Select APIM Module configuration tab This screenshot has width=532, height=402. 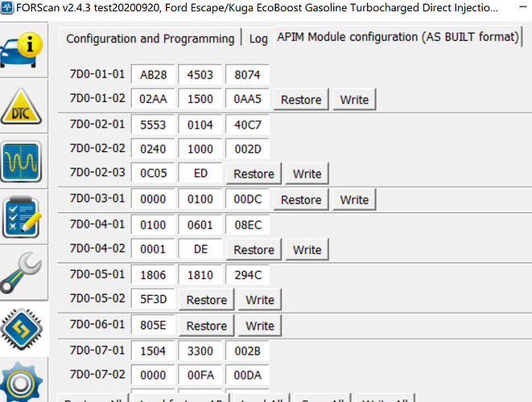click(398, 37)
